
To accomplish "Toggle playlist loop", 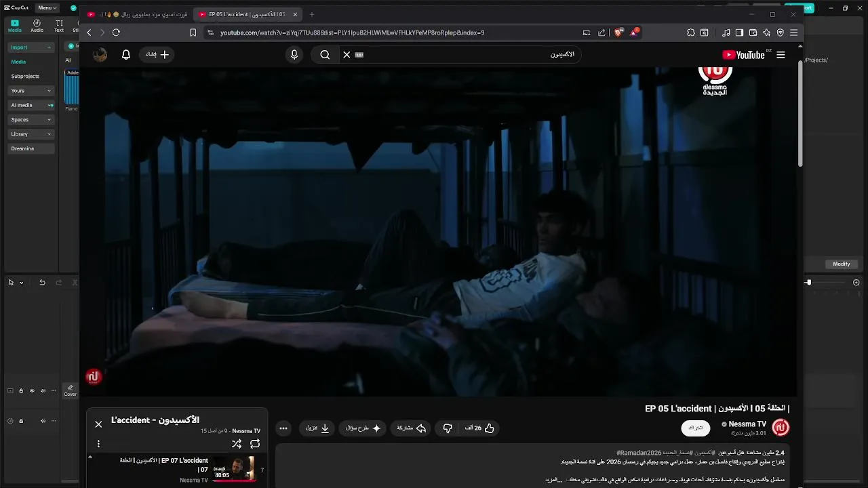I will 255,444.
